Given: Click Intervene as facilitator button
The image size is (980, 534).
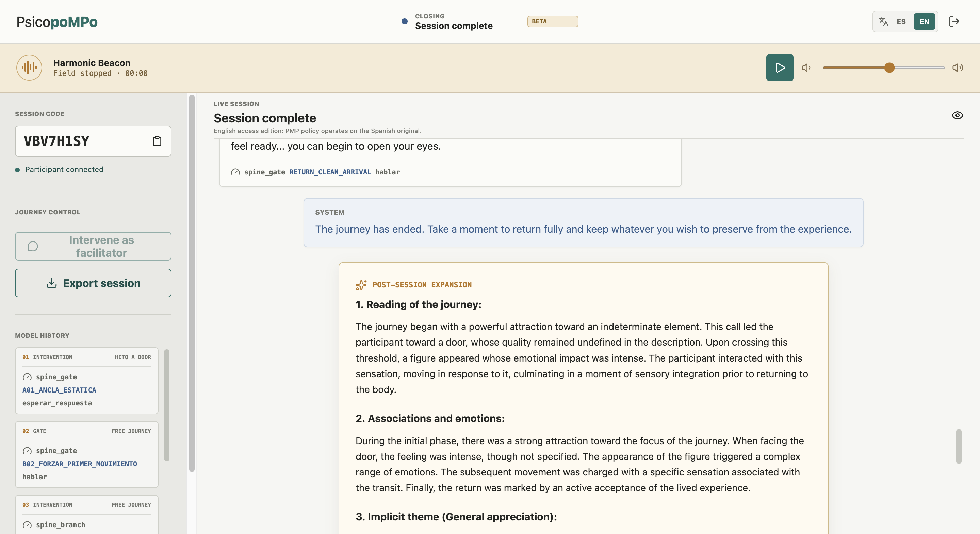Looking at the screenshot, I should (x=93, y=246).
